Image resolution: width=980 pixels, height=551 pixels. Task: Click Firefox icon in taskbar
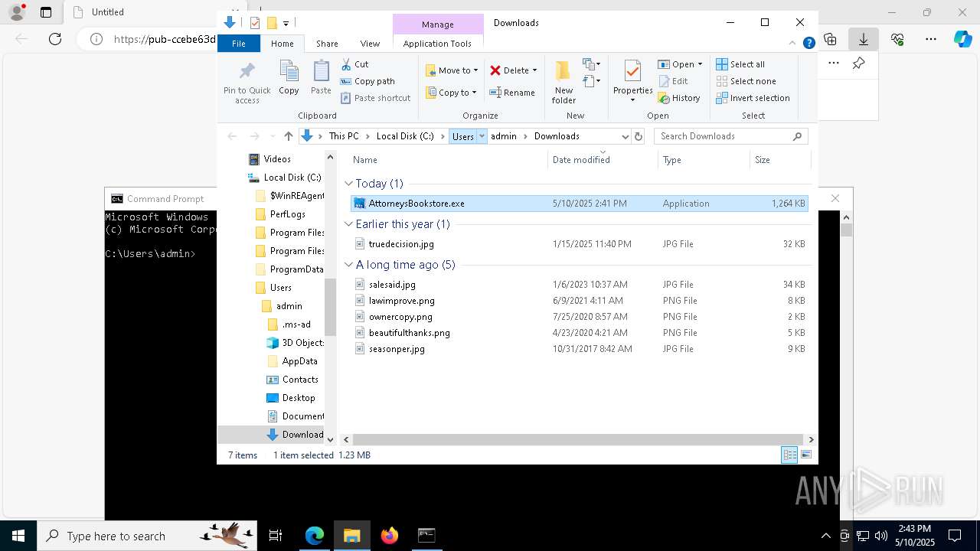pos(390,536)
